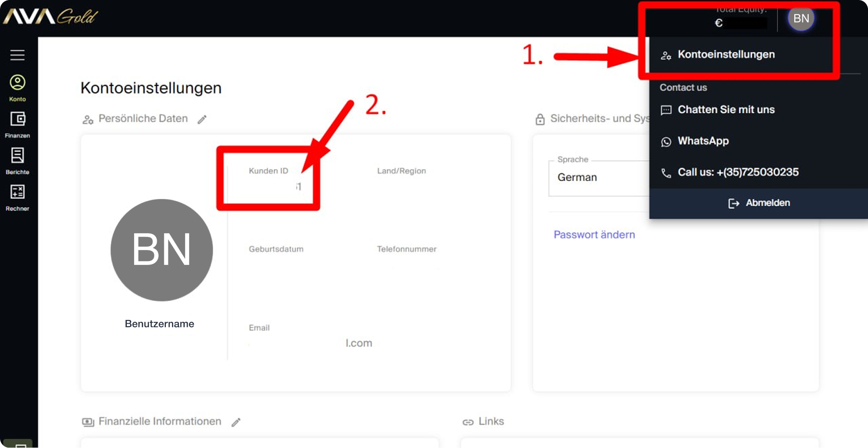Click the Persönliche Daten section heading
This screenshot has width=868, height=448.
(x=143, y=119)
